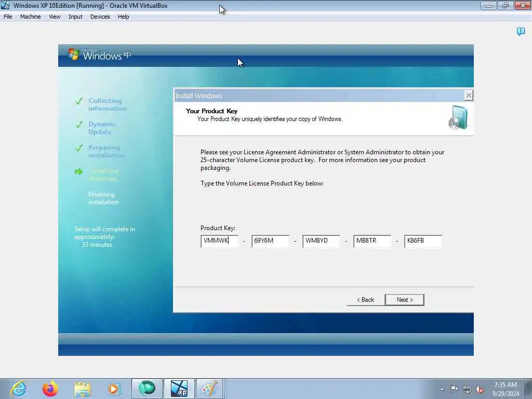Open the View menu
The height and width of the screenshot is (399, 532).
point(54,17)
